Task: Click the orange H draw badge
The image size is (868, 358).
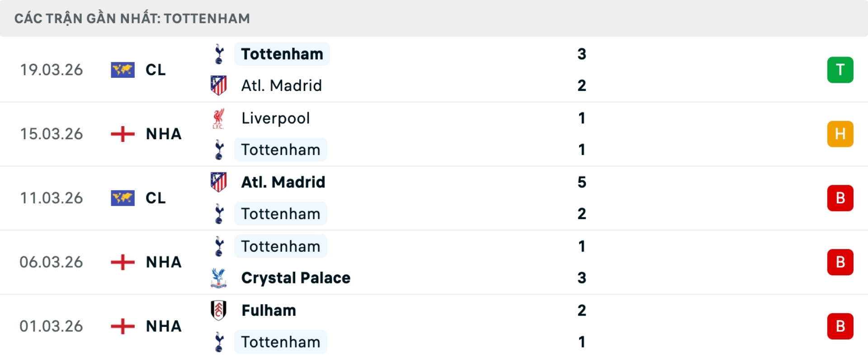Action: 840,134
